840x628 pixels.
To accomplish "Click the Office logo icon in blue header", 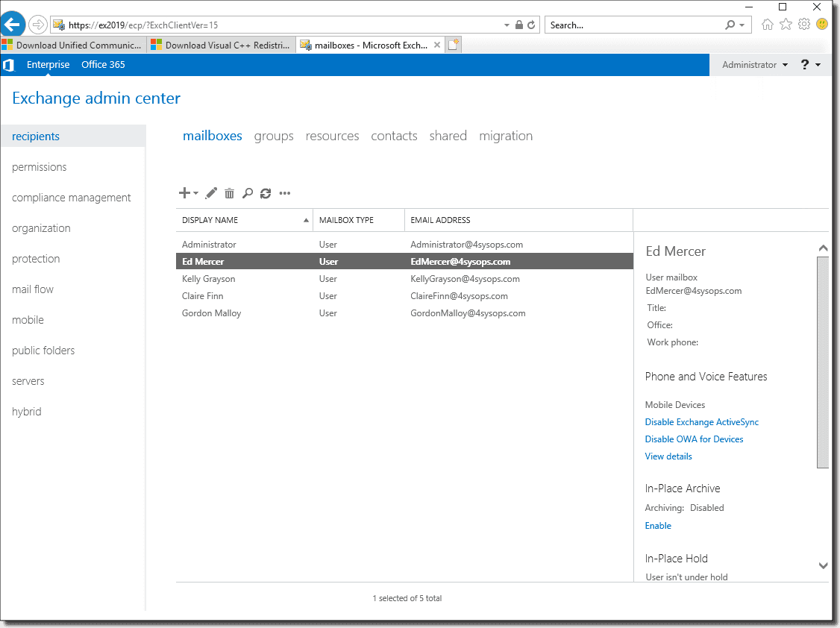I will (x=8, y=65).
